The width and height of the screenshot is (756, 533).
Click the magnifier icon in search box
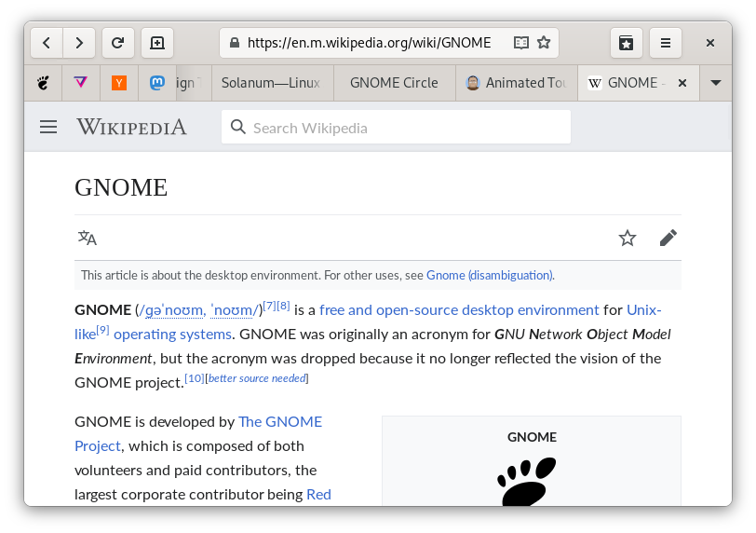pos(238,128)
